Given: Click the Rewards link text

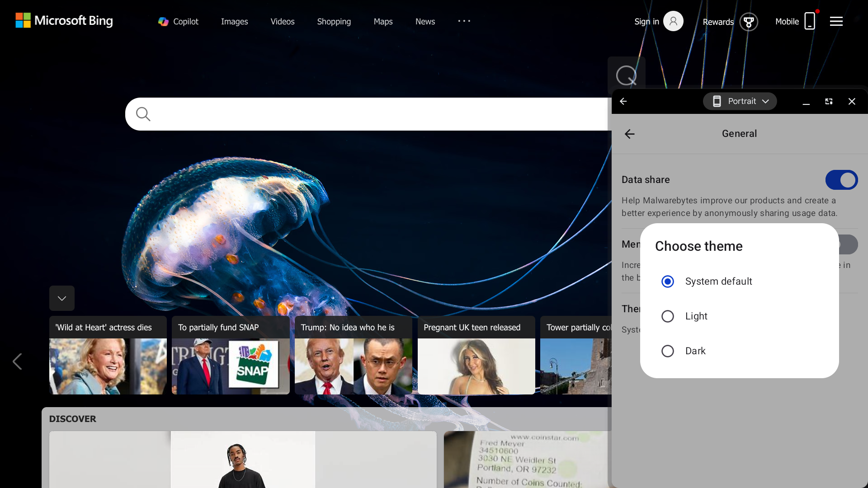Looking at the screenshot, I should click(x=718, y=22).
